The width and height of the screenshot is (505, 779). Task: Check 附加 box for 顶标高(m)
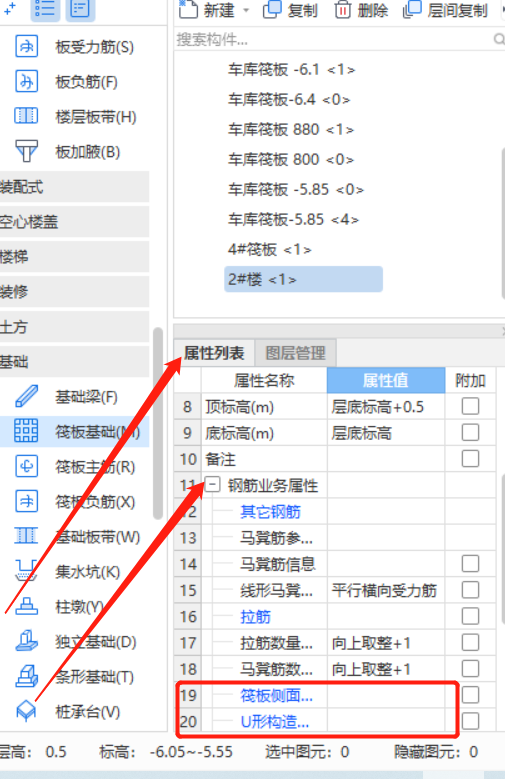tap(470, 406)
